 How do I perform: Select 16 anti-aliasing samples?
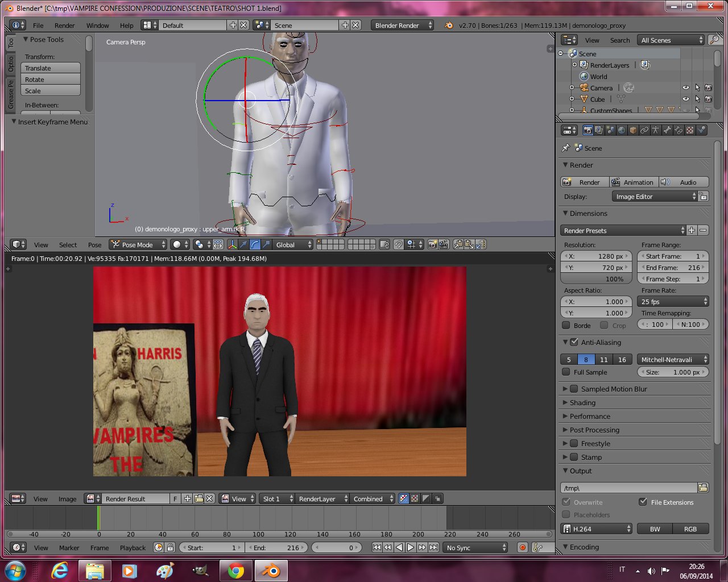[622, 359]
